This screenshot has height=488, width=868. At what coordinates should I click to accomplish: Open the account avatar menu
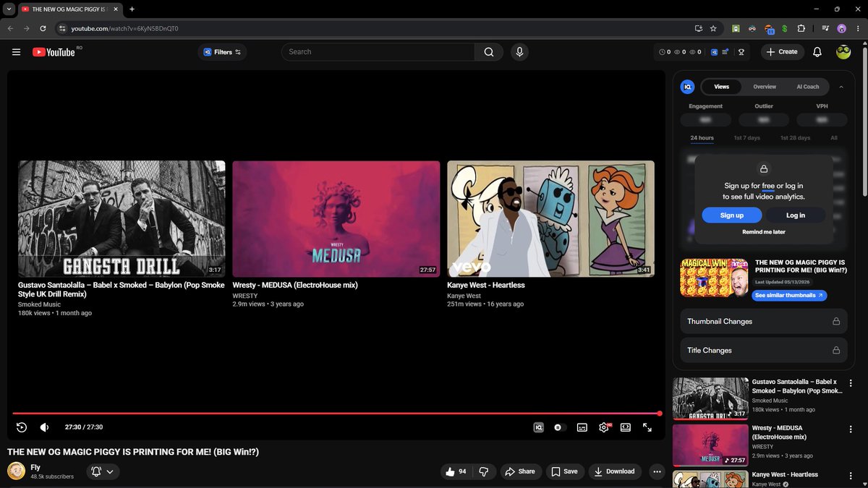coord(843,52)
